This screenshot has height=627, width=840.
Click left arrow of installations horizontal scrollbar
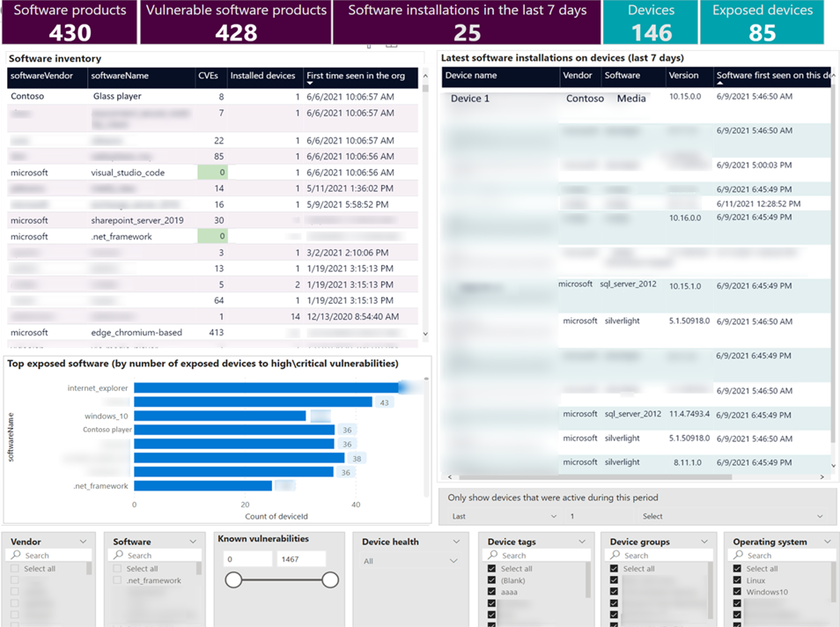point(450,477)
